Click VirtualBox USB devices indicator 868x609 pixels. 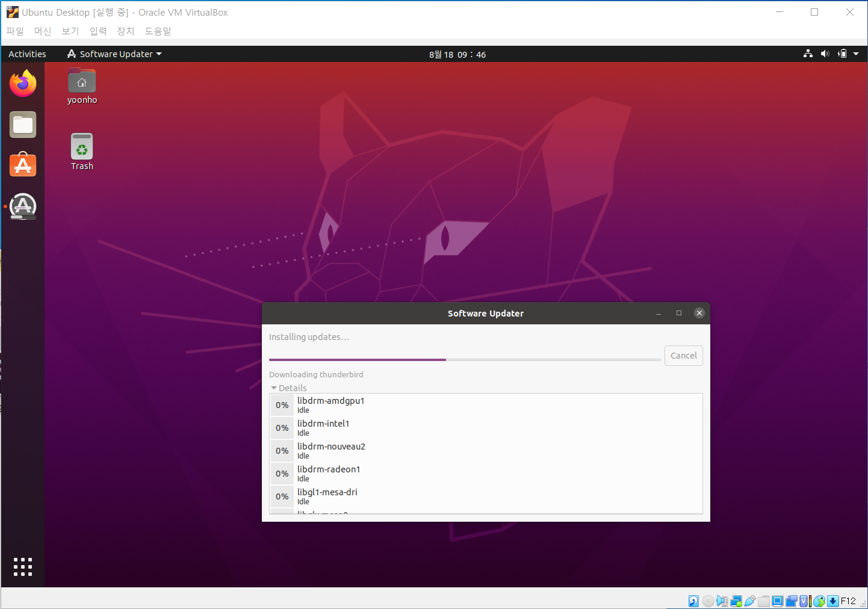tap(750, 601)
